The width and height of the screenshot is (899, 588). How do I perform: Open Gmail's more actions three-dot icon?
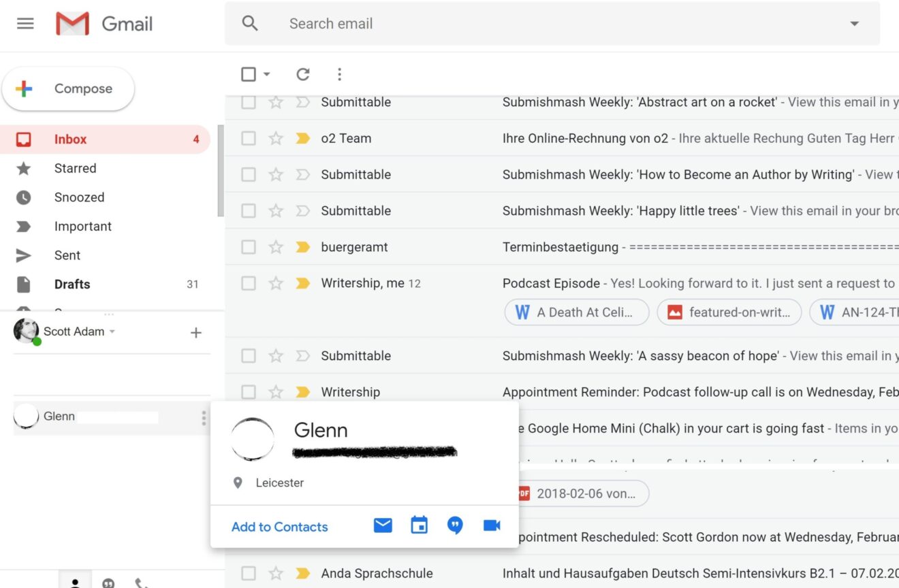click(339, 74)
